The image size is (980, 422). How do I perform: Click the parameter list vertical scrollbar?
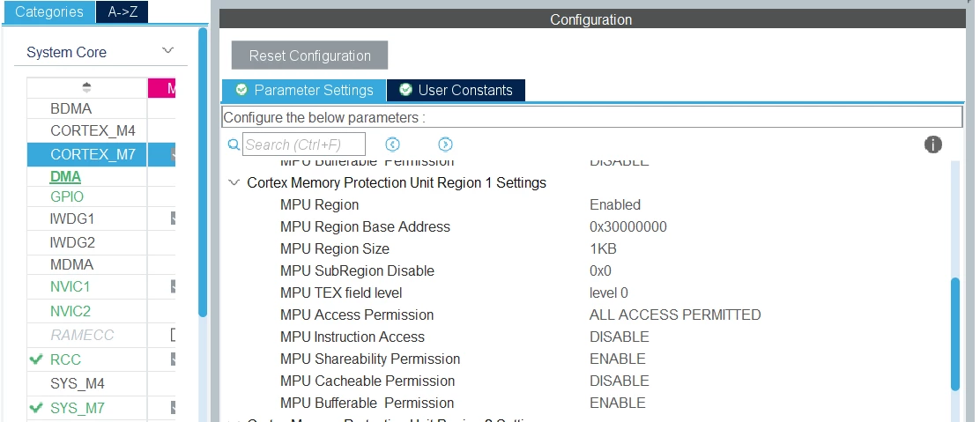(955, 335)
